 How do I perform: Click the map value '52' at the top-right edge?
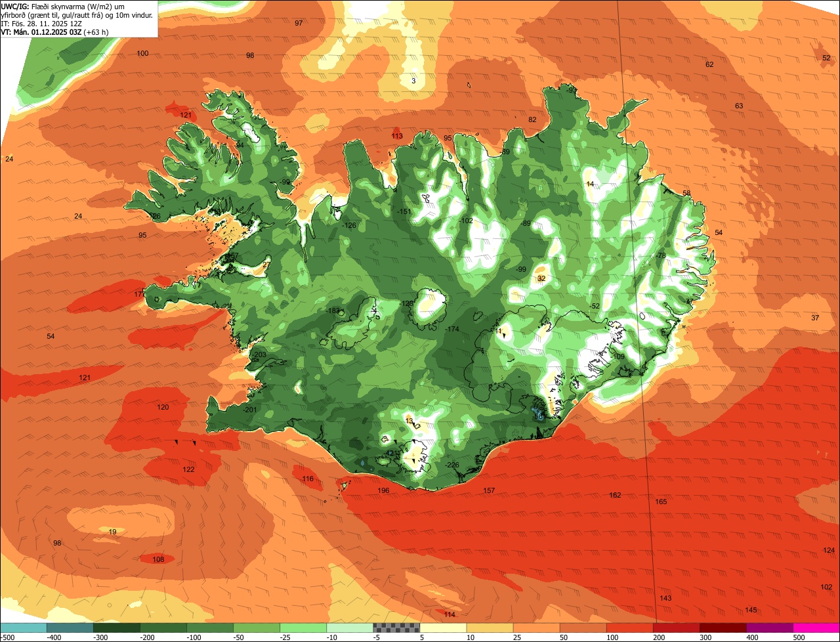tap(826, 58)
